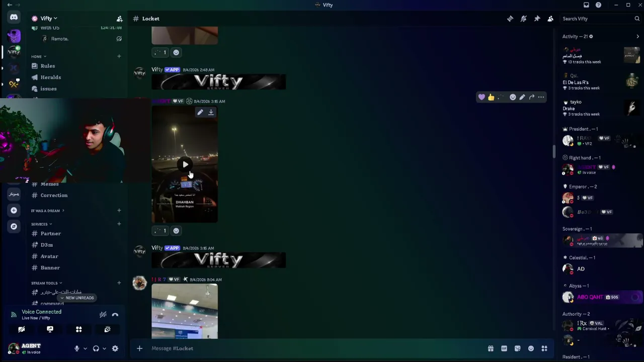Share your screen in voice panel
The image size is (644, 362).
tap(50, 329)
